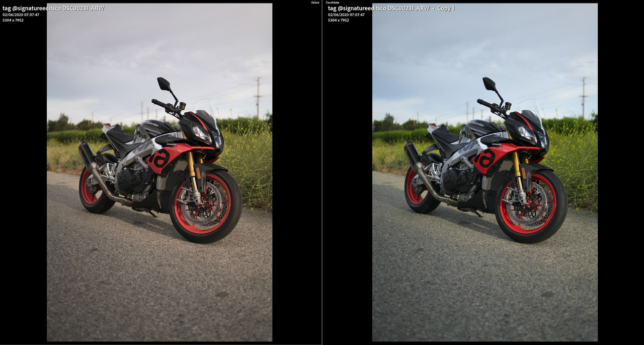This screenshot has height=345, width=644.
Task: Click the Select pane capture date 02/06/2020
Action: pyautogui.click(x=21, y=15)
